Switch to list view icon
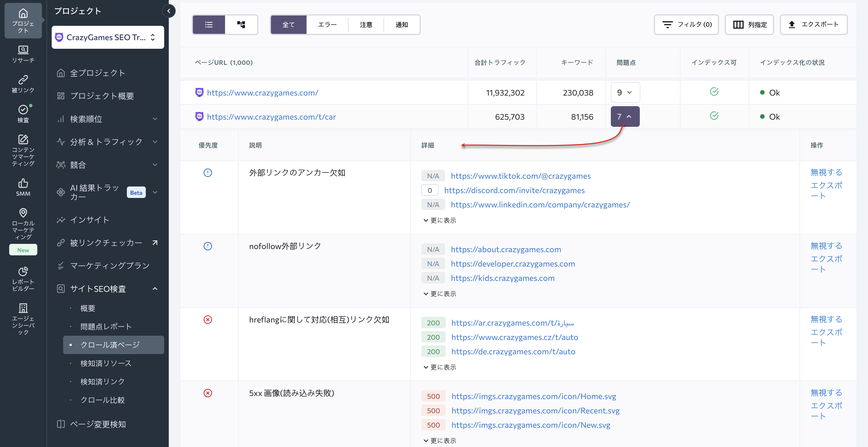The height and width of the screenshot is (447, 868). pos(209,25)
